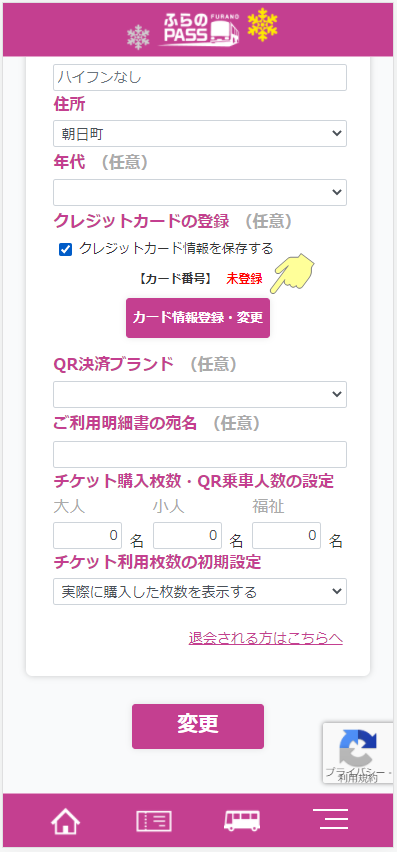This screenshot has height=852, width=397.
Task: Click the 変更 submit button
Action: point(198,726)
